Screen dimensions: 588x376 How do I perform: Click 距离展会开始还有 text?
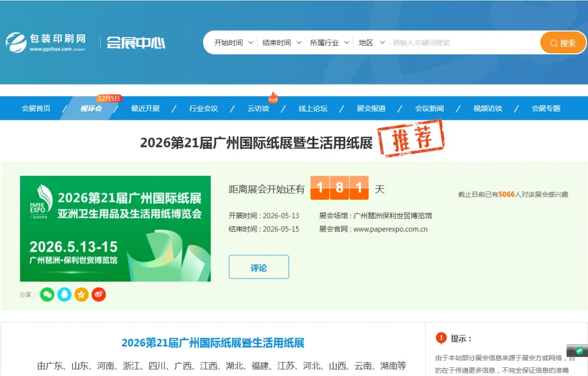(x=267, y=189)
